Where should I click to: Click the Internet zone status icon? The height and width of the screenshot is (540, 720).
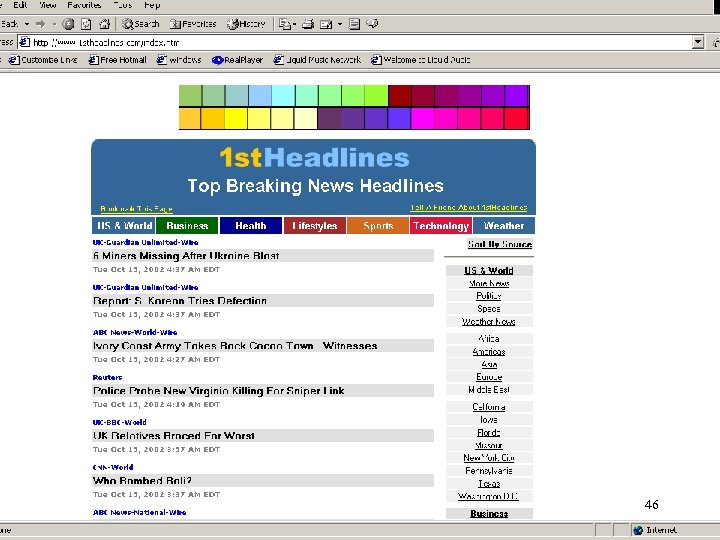638,530
